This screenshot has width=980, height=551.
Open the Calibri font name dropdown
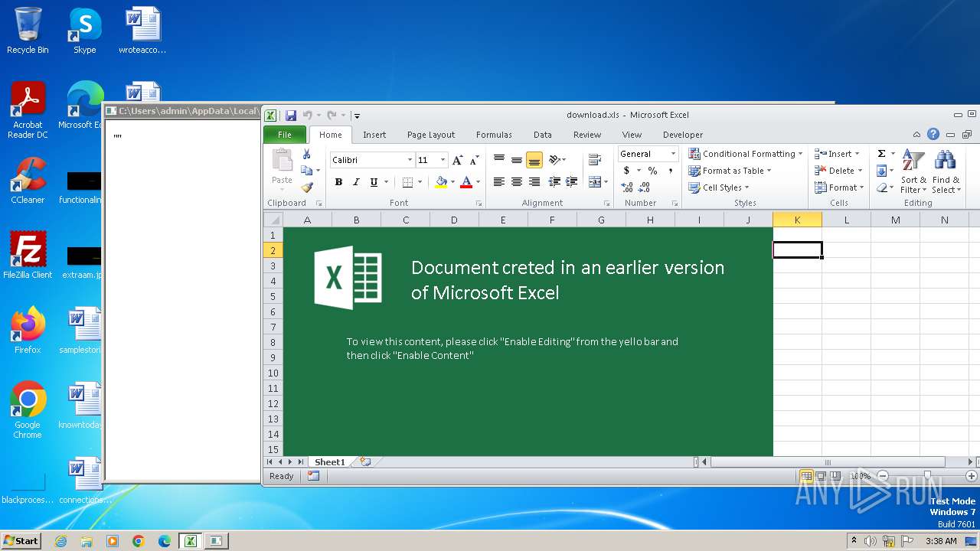[410, 160]
